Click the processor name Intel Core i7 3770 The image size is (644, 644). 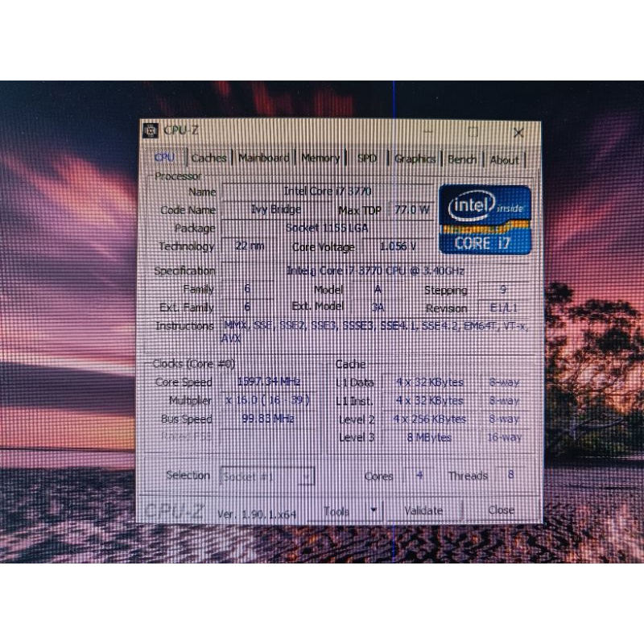(x=328, y=192)
